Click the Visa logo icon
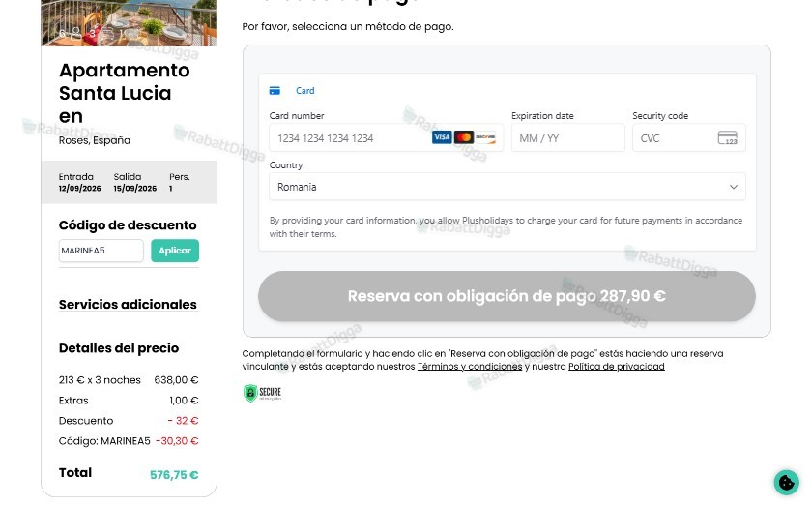812x507 pixels. point(442,137)
